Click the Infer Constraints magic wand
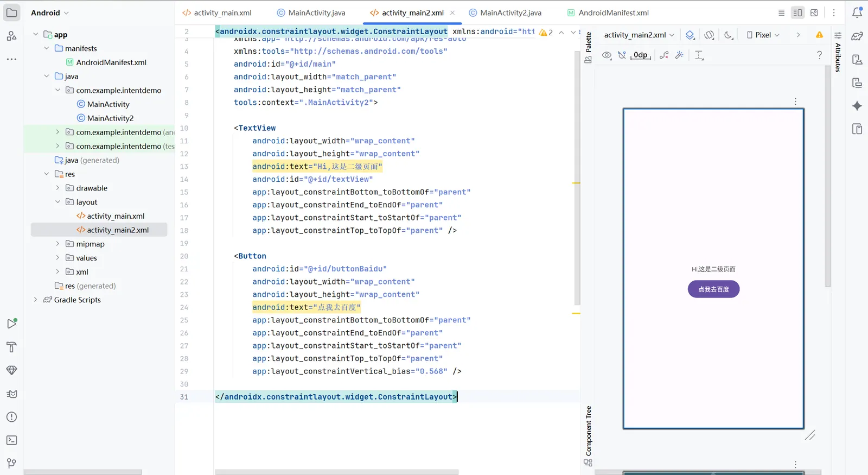The width and height of the screenshot is (868, 475). 679,55
